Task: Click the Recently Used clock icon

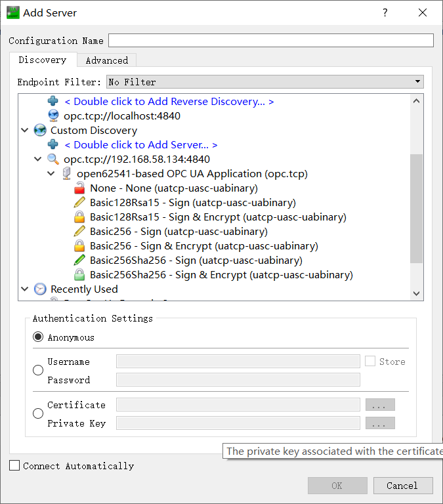Action: coord(40,289)
